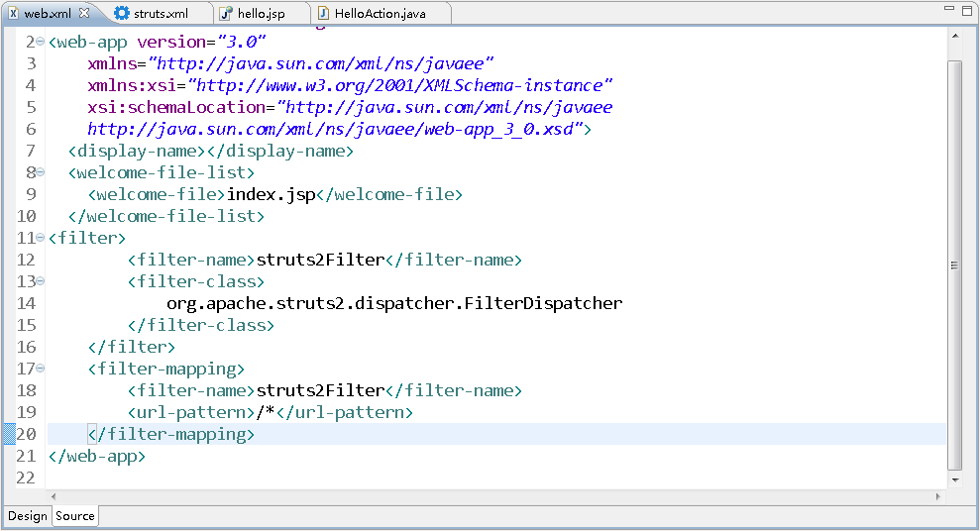The height and width of the screenshot is (531, 980).
Task: Click the horizontal scrollbar right arrow
Action: [938, 496]
